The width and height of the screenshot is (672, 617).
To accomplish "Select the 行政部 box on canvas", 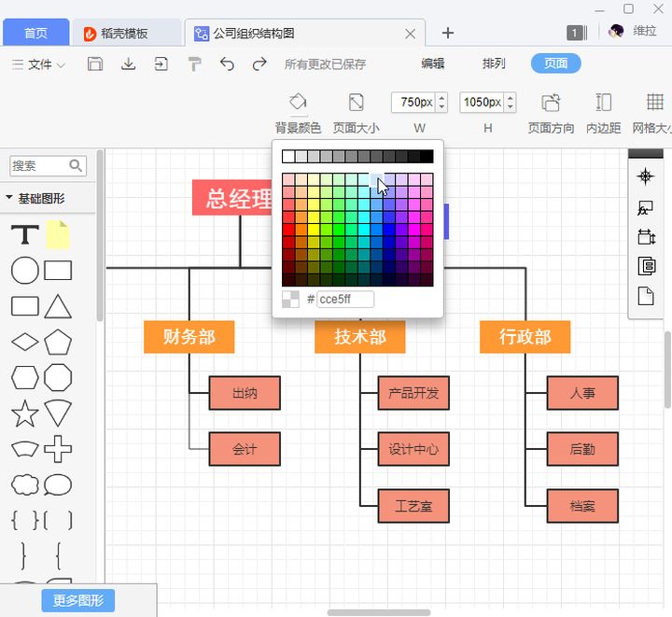I will coord(525,337).
